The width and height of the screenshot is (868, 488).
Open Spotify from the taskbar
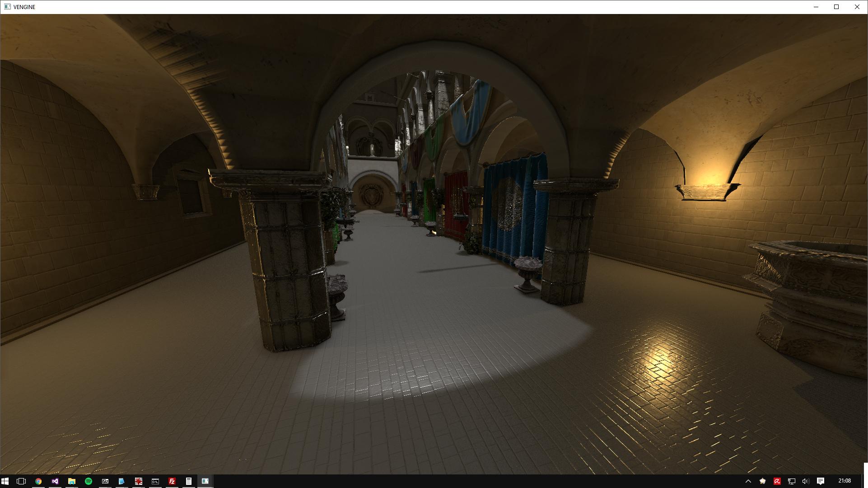tap(89, 481)
